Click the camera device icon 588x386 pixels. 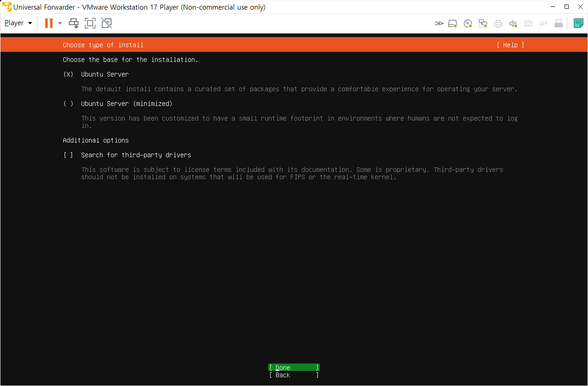click(528, 23)
